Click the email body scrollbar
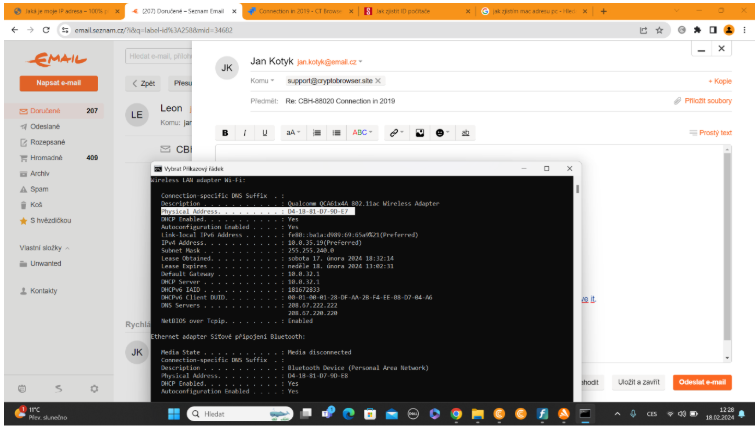Viewport: 755px width, 430px height. pos(727,246)
